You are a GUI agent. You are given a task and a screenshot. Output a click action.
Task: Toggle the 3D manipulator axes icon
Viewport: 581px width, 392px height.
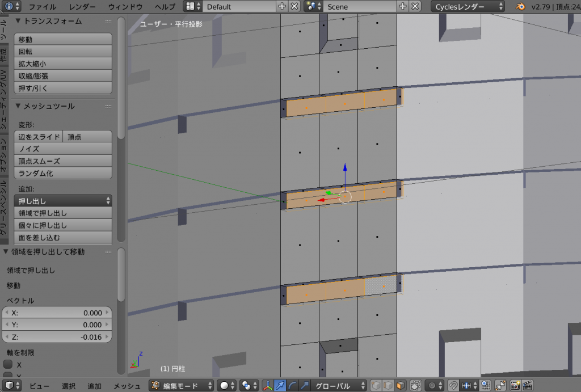(268, 386)
